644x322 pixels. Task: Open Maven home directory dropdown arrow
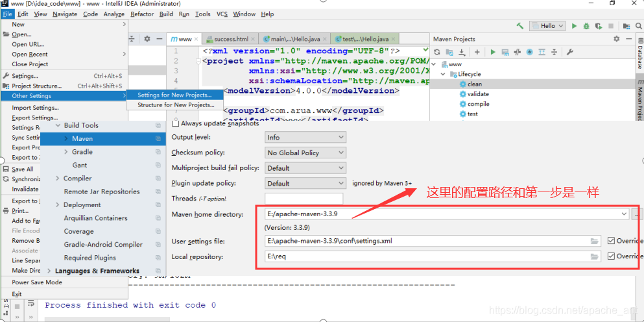click(x=625, y=214)
